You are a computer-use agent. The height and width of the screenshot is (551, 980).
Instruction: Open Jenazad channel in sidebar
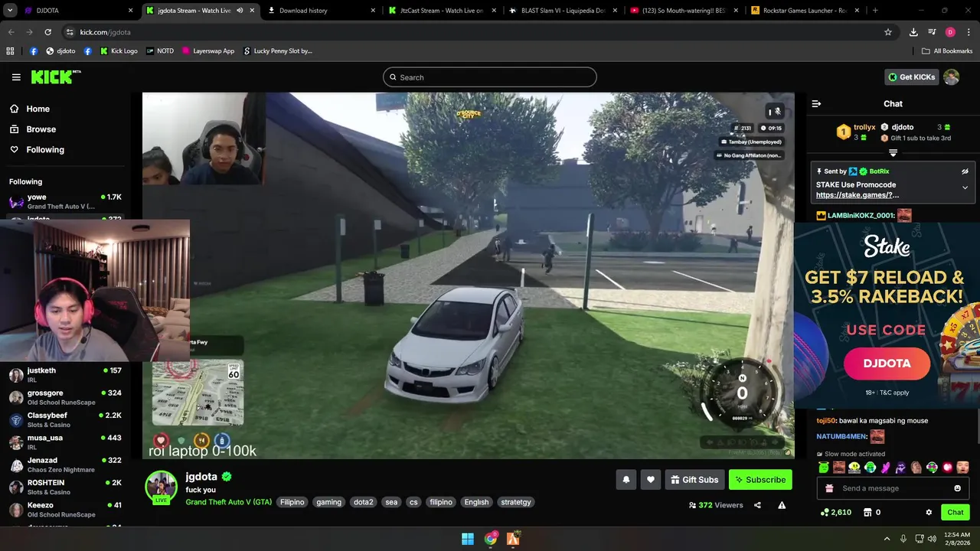click(x=65, y=465)
